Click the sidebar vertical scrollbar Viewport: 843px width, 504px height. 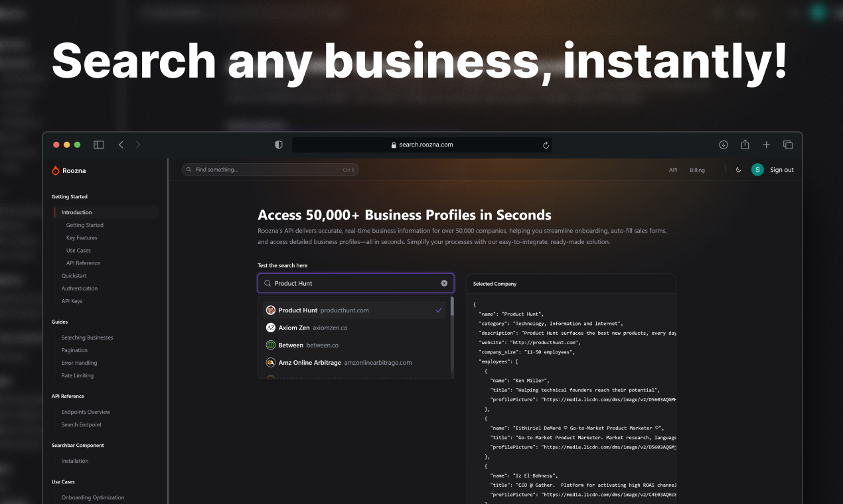point(168,332)
